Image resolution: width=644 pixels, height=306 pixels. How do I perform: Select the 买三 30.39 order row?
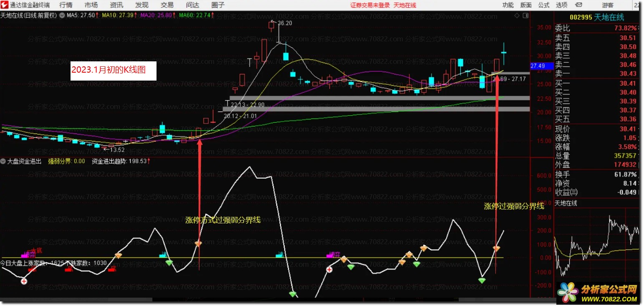coord(596,101)
